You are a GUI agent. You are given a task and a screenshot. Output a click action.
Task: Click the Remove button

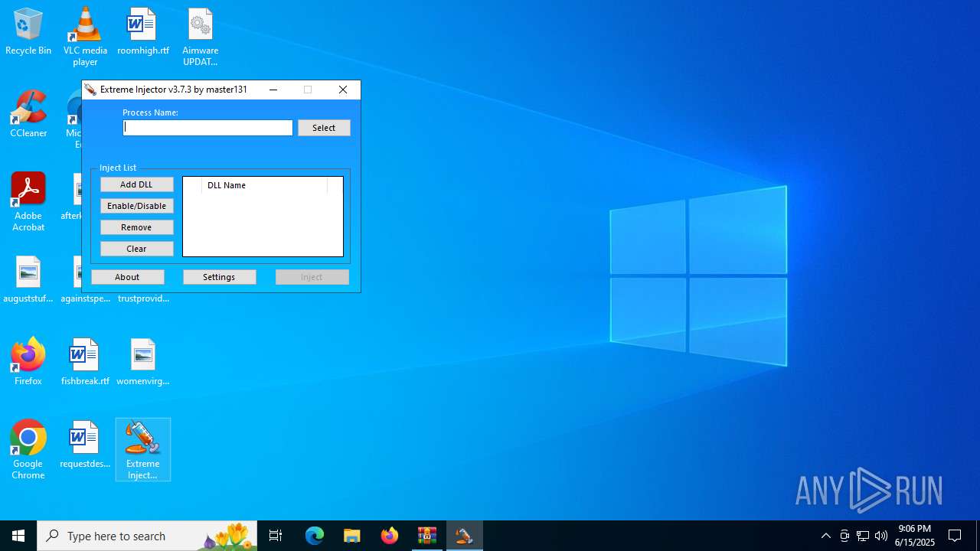click(136, 227)
